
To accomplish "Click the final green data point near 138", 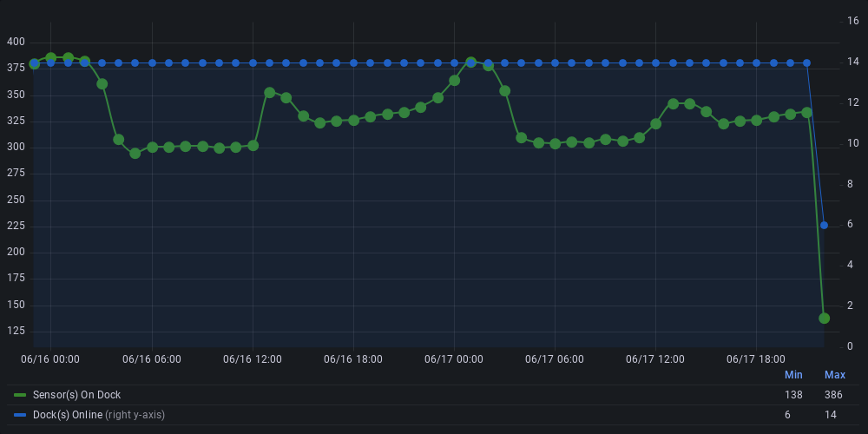I will [x=824, y=318].
